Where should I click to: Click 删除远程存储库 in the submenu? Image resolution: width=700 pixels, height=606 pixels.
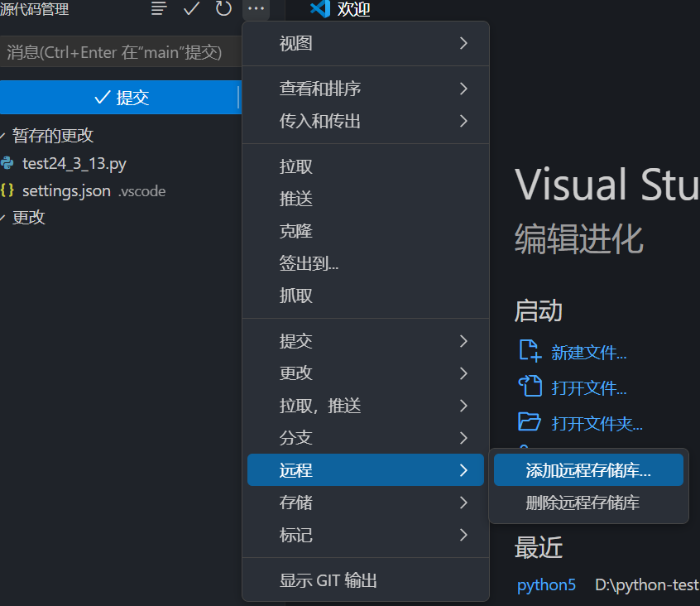pos(588,503)
